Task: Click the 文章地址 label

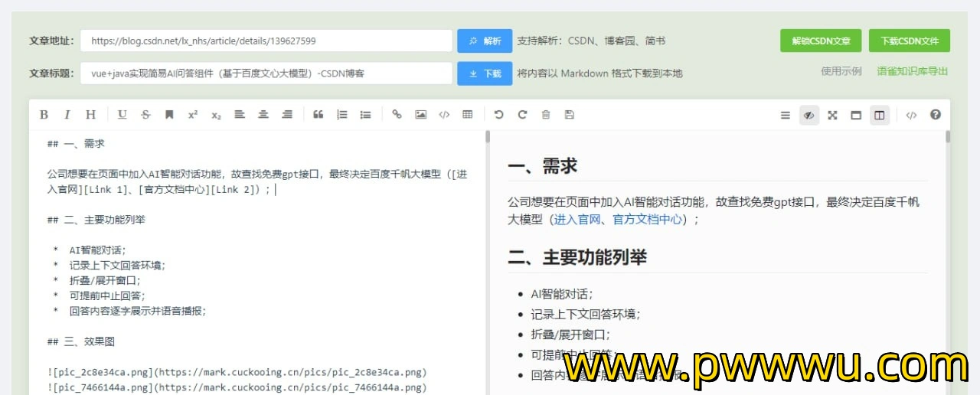Action: 51,41
